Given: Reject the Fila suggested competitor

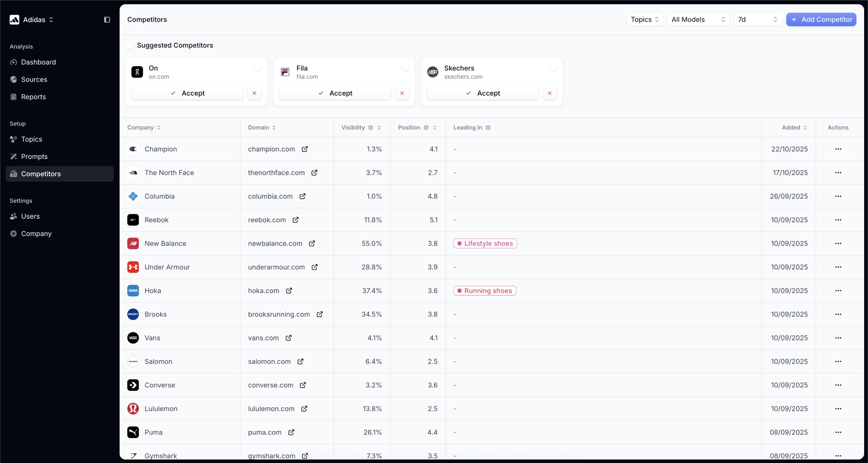Looking at the screenshot, I should click(x=402, y=93).
